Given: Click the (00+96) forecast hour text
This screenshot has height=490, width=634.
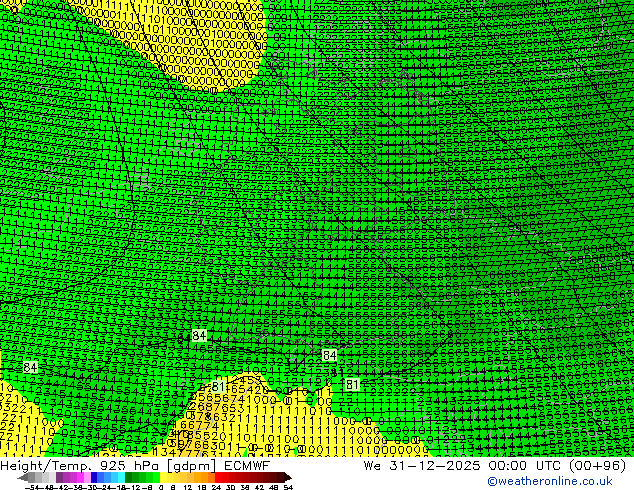Looking at the screenshot, I should pos(597,465).
